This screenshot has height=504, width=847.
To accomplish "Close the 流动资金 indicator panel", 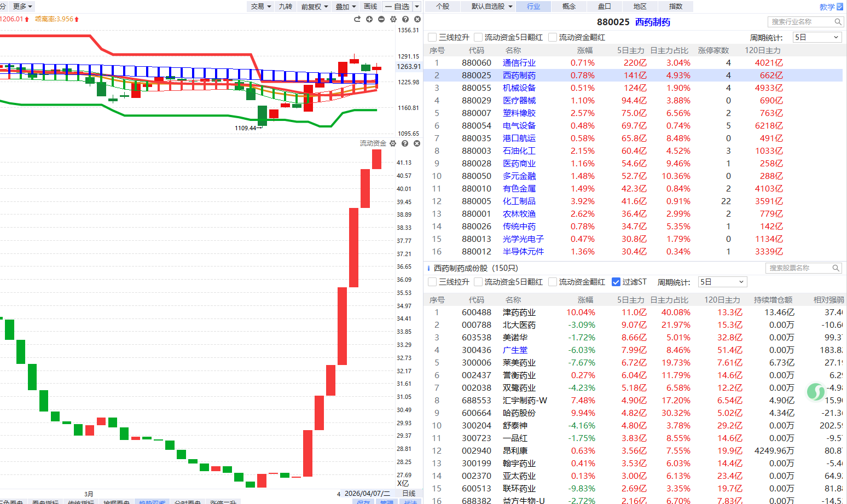I will [417, 143].
